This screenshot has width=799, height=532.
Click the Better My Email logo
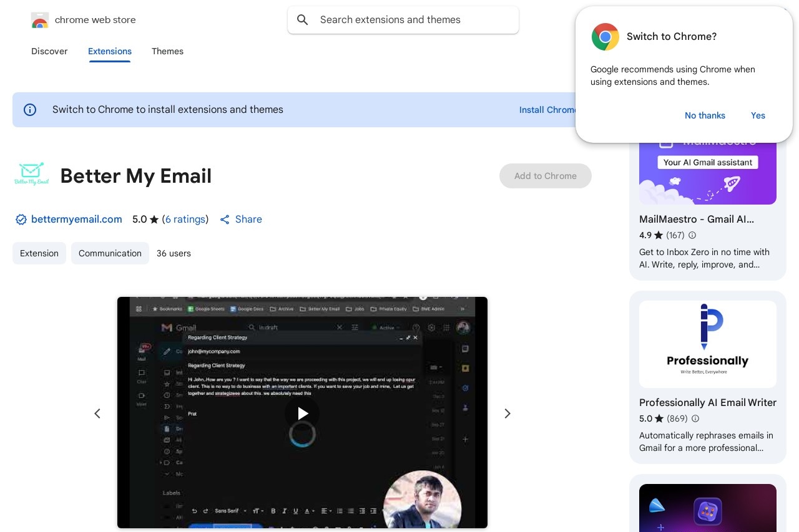click(x=31, y=174)
